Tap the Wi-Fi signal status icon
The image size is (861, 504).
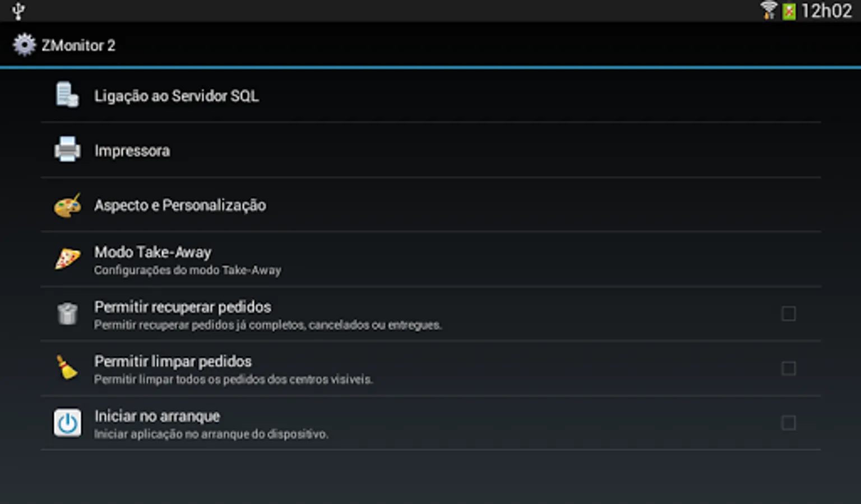[769, 10]
